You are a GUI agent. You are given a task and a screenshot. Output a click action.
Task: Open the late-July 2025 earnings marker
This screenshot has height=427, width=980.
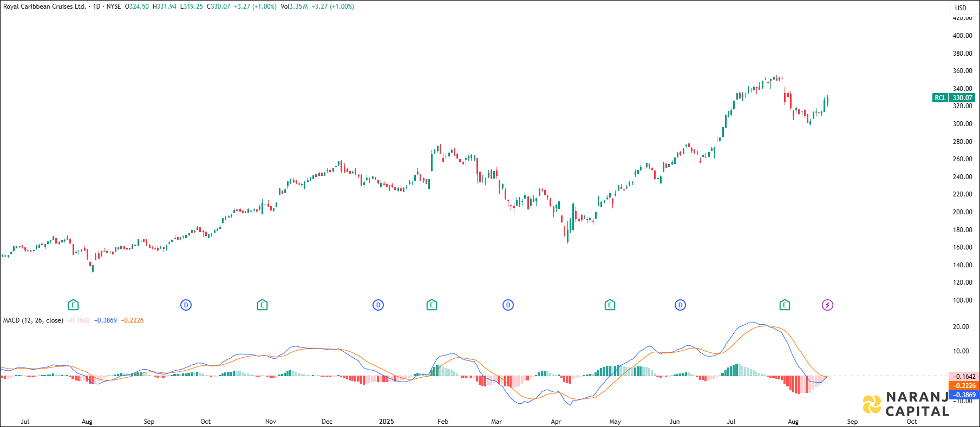tap(785, 305)
